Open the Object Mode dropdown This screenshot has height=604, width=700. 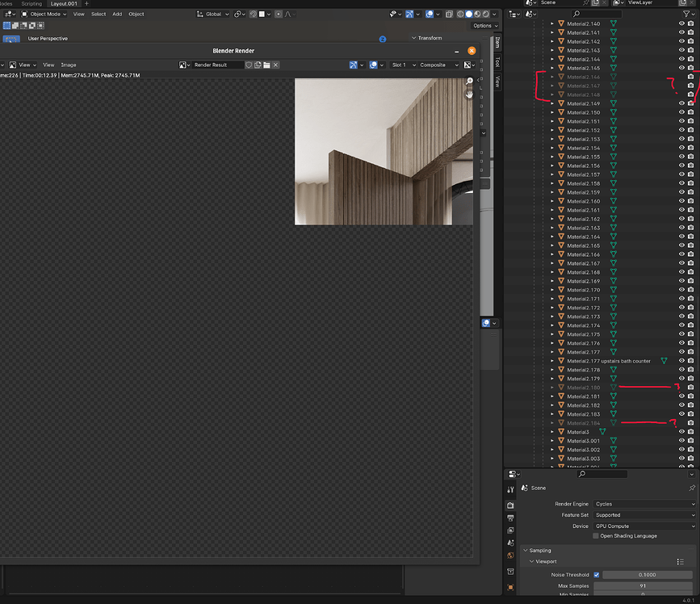click(44, 14)
